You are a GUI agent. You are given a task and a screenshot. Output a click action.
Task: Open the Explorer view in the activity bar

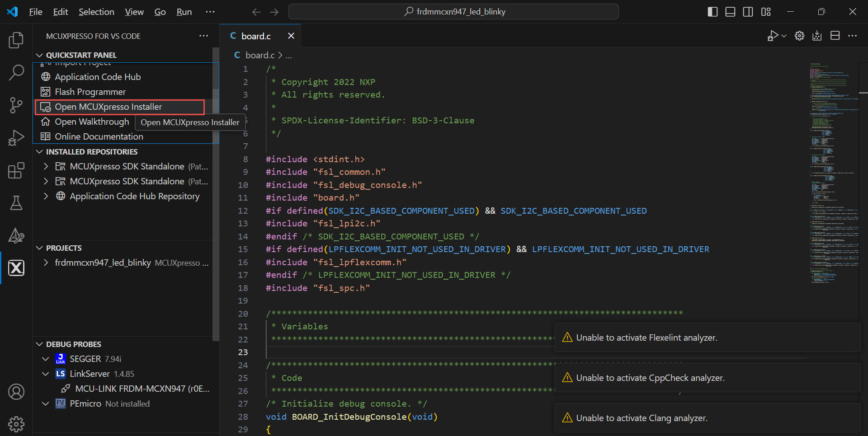[16, 40]
